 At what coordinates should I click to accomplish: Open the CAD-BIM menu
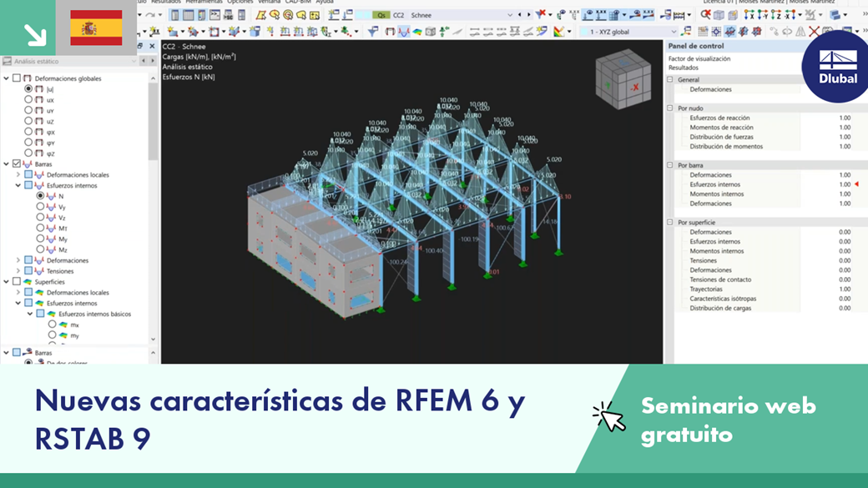coord(298,2)
